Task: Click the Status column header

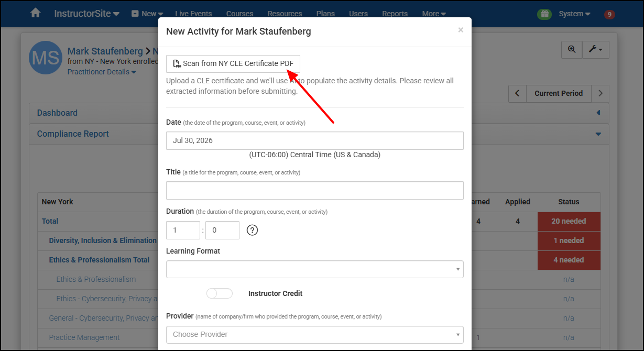Action: pyautogui.click(x=569, y=202)
